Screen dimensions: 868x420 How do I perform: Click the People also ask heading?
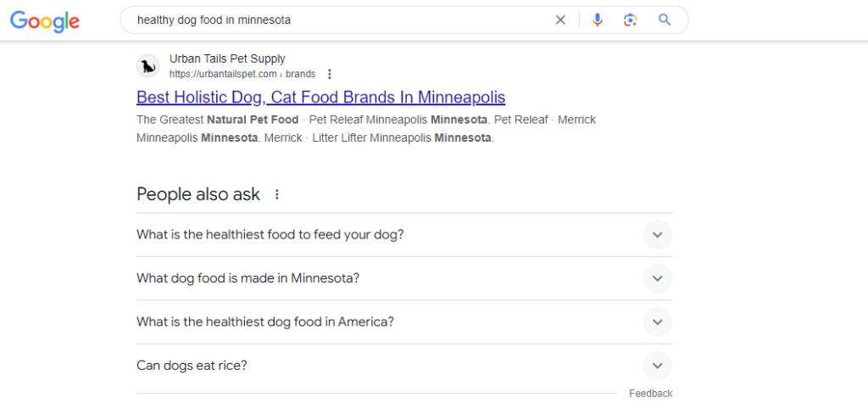[198, 194]
